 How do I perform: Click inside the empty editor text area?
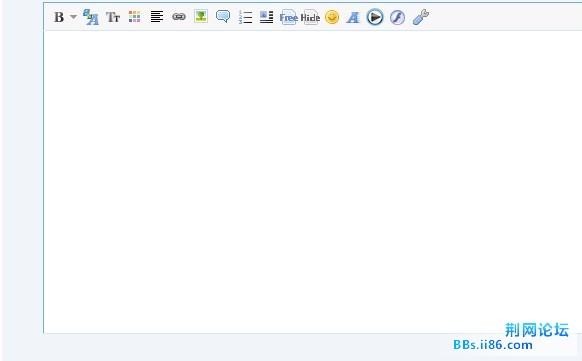point(313,182)
